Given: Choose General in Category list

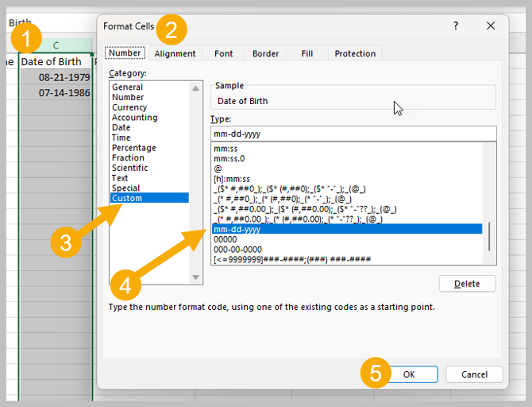Looking at the screenshot, I should click(x=149, y=87).
